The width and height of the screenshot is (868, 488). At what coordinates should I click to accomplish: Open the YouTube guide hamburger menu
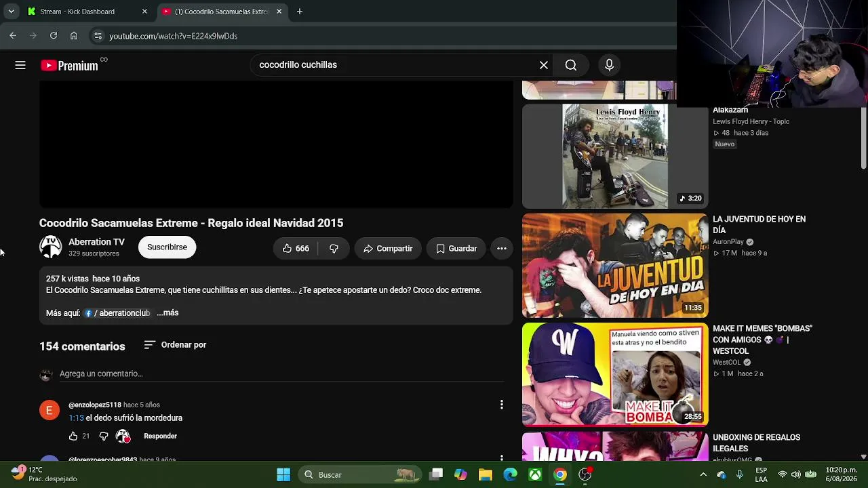click(20, 65)
